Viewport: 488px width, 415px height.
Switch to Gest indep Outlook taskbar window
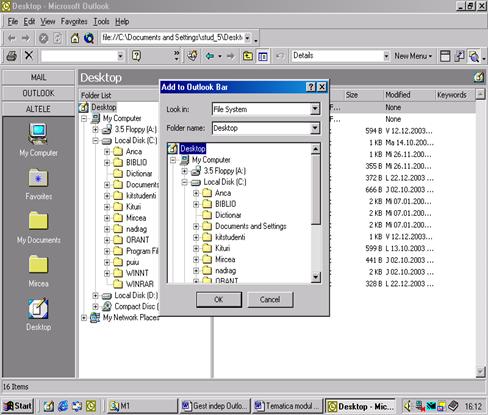(x=216, y=406)
